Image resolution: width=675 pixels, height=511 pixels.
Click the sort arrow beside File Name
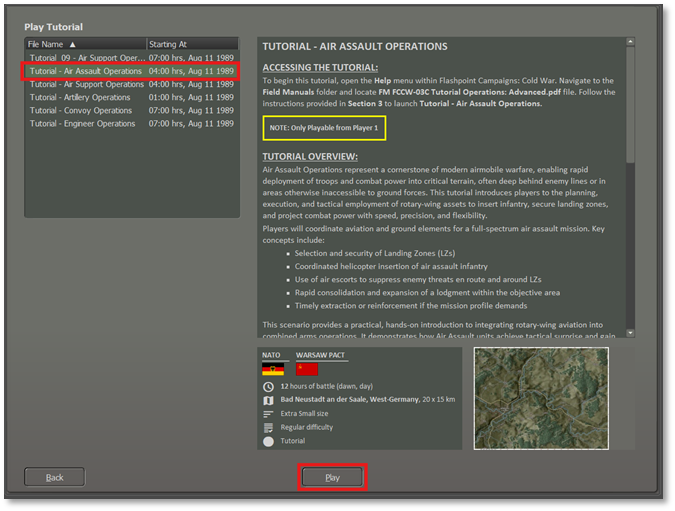(x=72, y=45)
